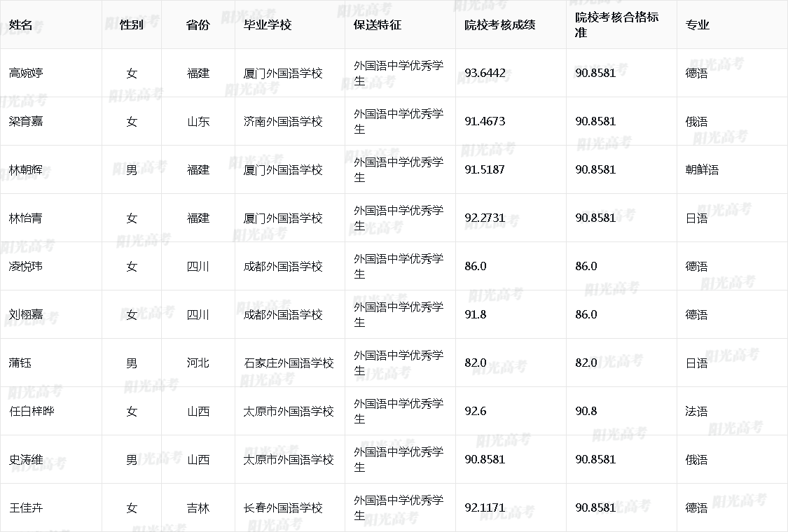Viewport: 788px width, 532px height.
Task: Select the name 史涛维
Action: pos(26,460)
